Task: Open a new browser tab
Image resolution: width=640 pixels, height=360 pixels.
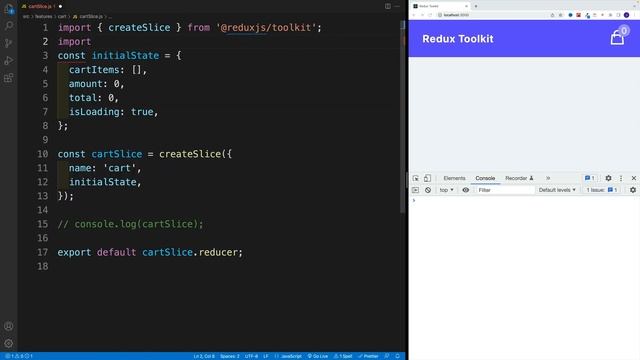Action: [x=476, y=6]
